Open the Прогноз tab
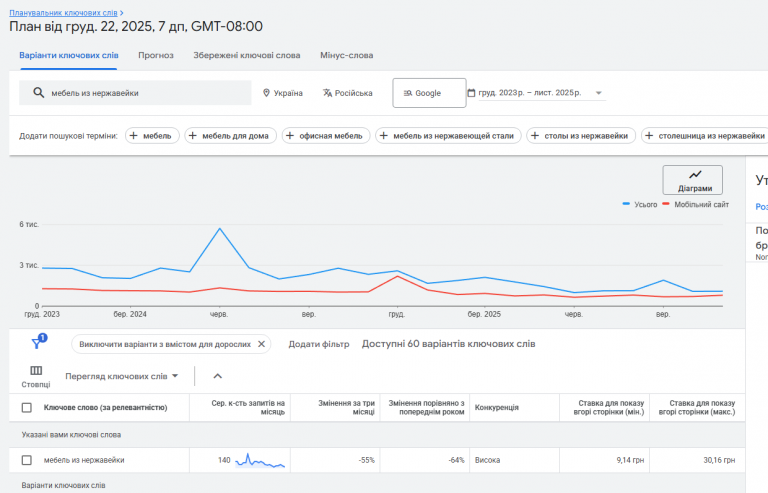768x493 pixels. coord(156,55)
